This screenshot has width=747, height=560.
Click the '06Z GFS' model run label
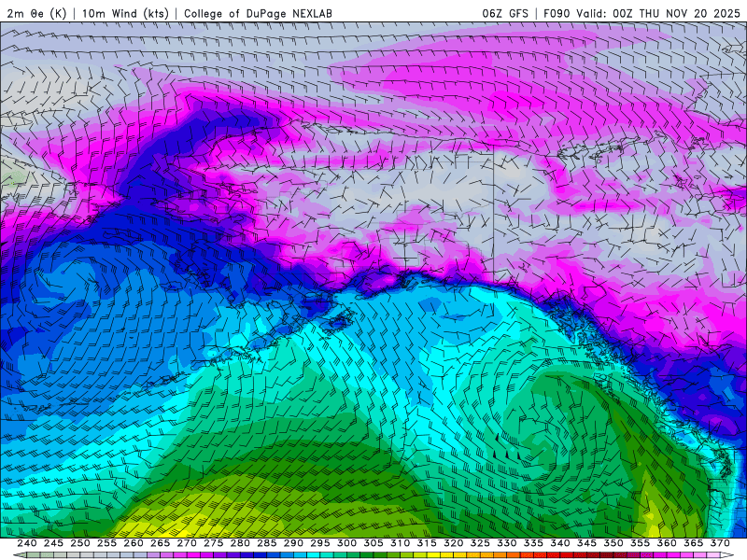point(505,13)
